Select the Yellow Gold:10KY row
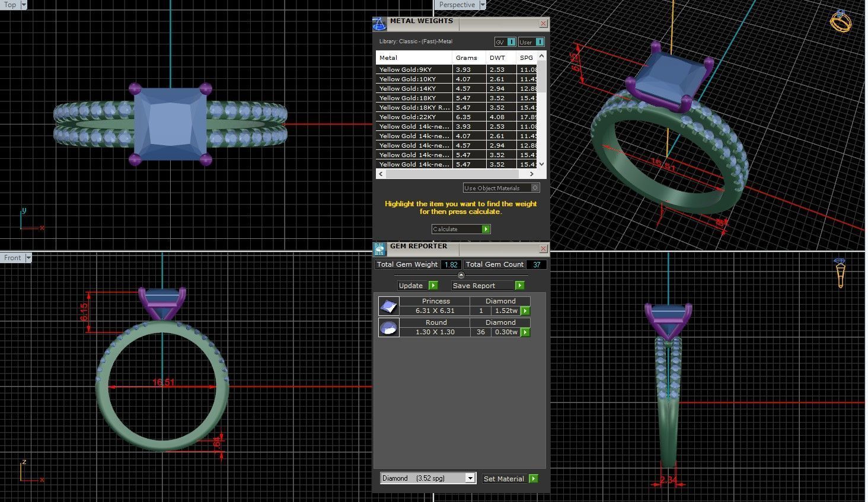 [x=457, y=79]
